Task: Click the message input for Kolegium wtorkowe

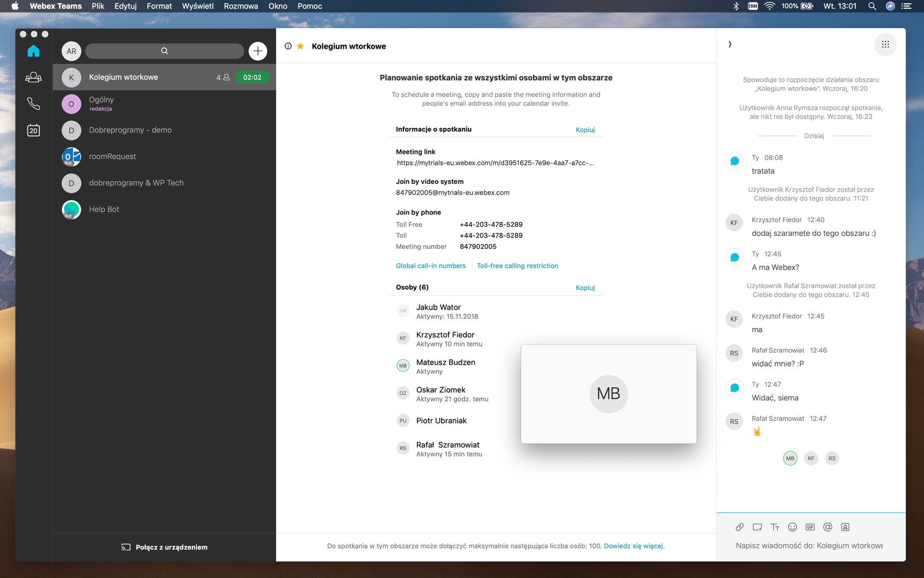Action: pos(809,545)
